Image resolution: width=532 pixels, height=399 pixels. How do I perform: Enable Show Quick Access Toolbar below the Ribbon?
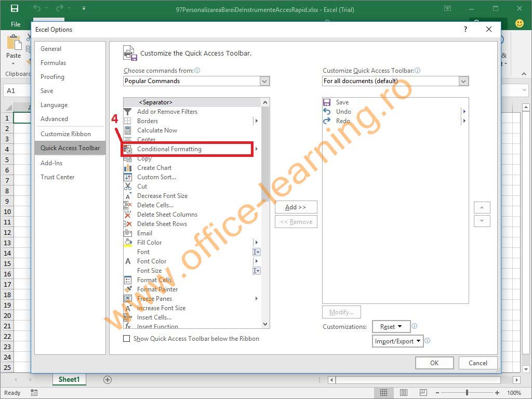tap(127, 339)
